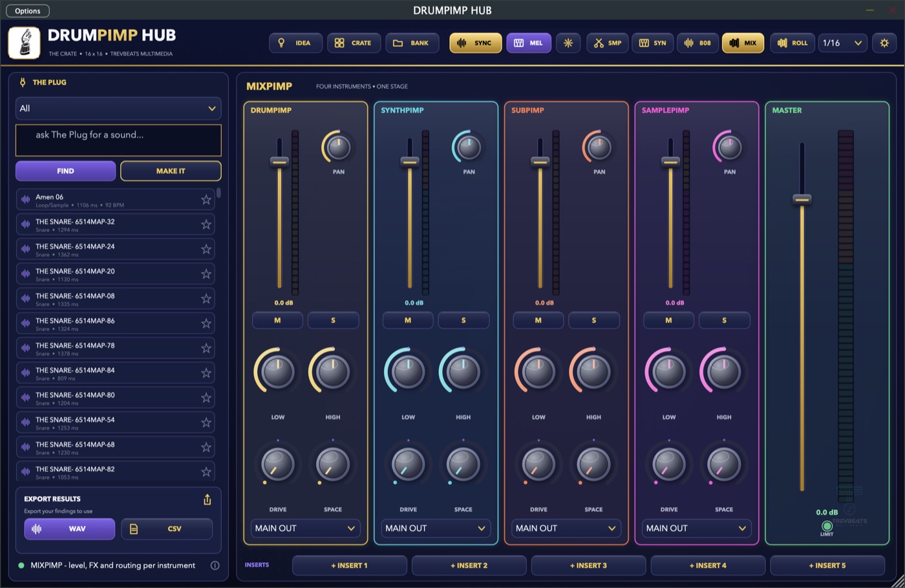Mute the SUBPIMP channel
This screenshot has width=905, height=588.
tap(538, 320)
